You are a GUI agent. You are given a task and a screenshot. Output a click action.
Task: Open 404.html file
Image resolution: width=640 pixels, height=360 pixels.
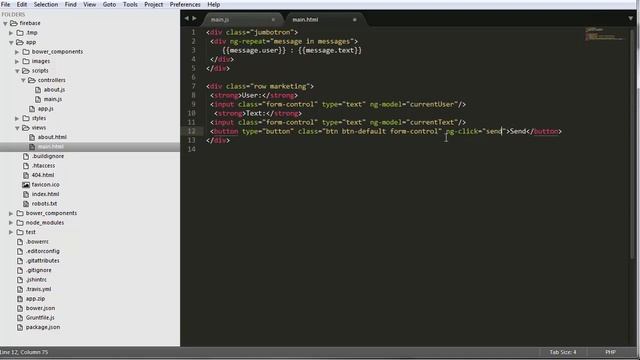click(42, 175)
